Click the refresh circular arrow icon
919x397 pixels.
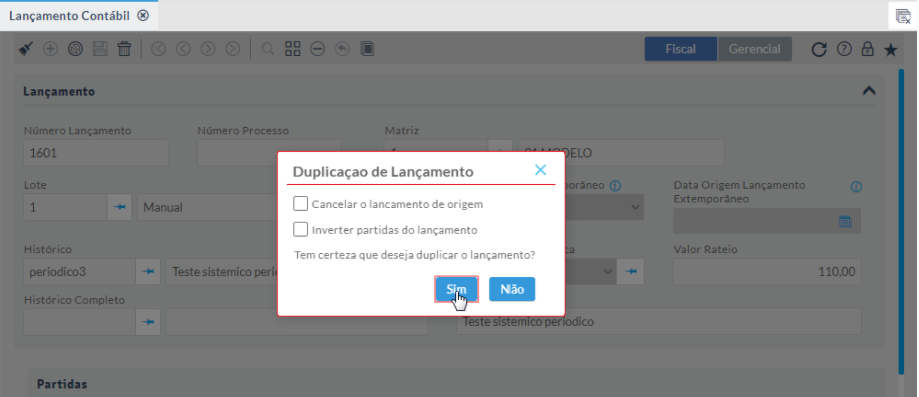[x=819, y=49]
